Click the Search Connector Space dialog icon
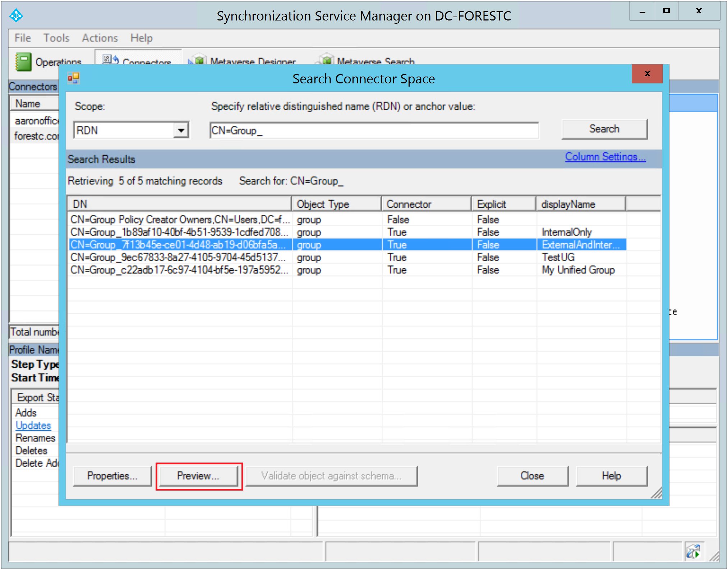Image resolution: width=728 pixels, height=570 pixels. (74, 78)
